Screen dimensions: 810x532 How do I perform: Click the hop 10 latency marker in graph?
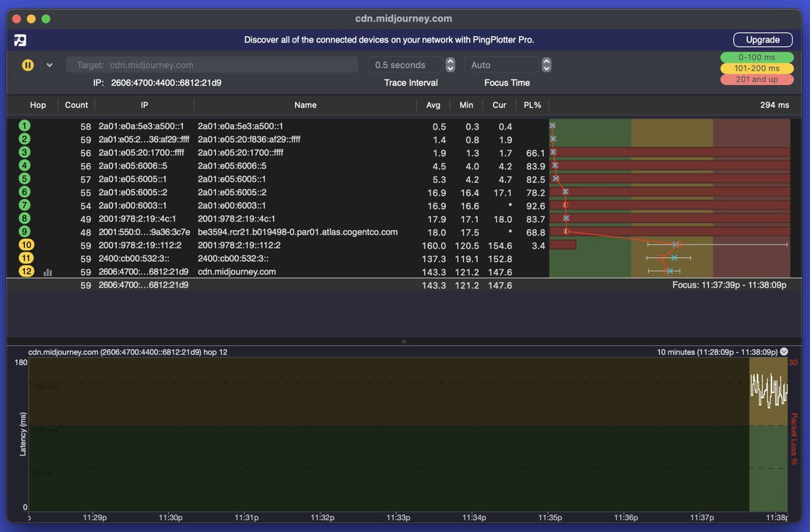click(x=676, y=245)
